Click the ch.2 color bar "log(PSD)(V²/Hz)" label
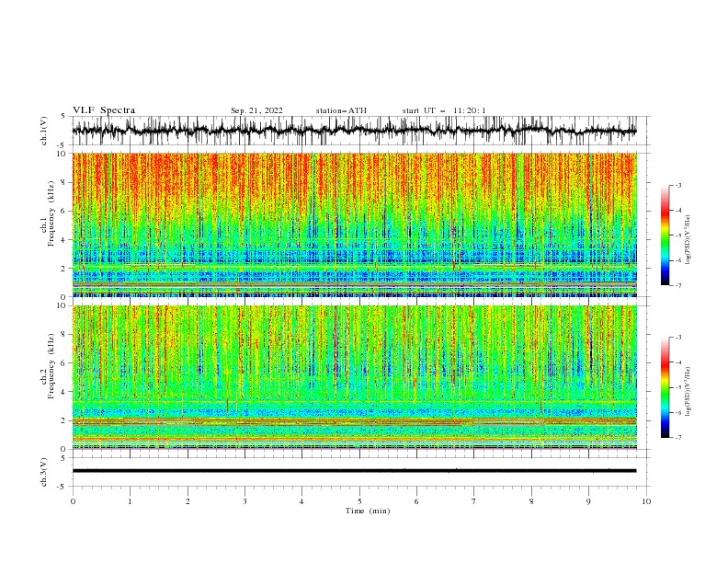This screenshot has width=728, height=563. 688,392
